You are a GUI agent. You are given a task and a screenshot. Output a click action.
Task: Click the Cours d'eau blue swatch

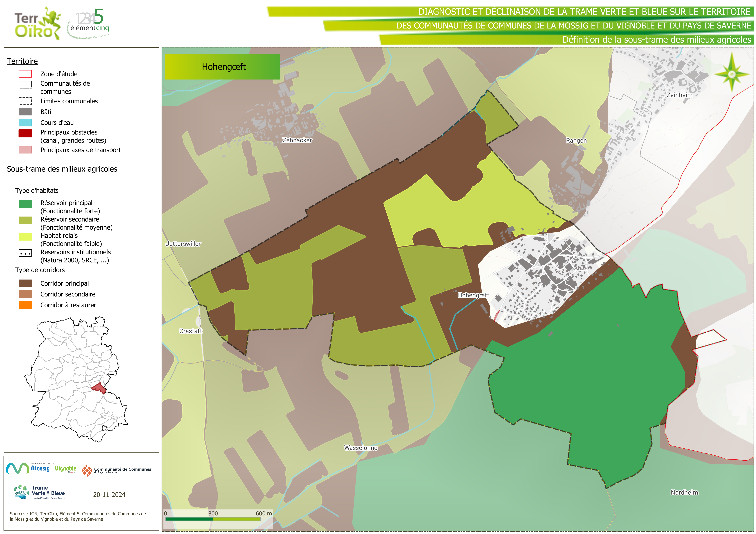[25, 123]
